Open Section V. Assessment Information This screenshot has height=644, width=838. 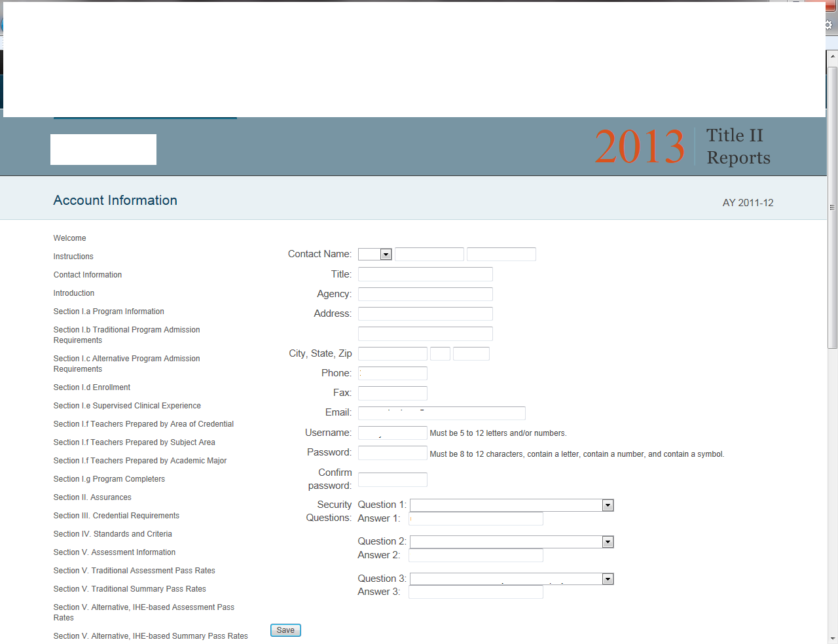click(115, 552)
